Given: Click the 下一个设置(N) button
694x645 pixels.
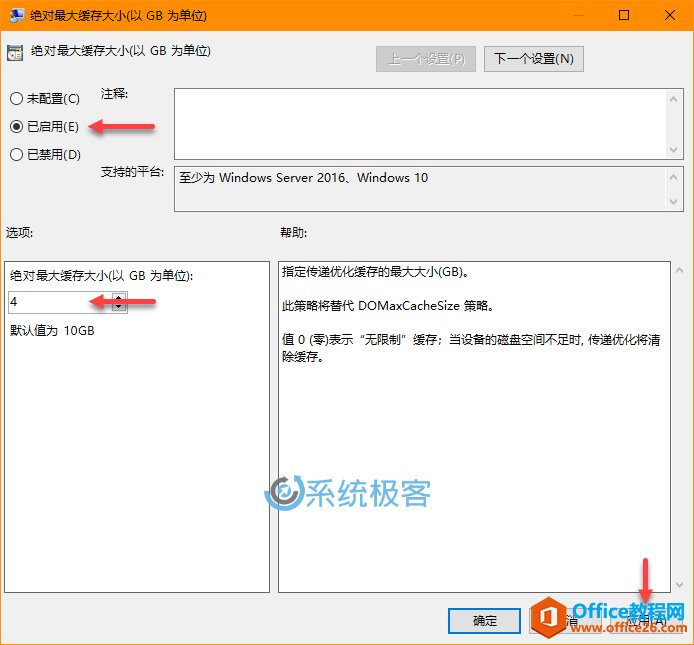Looking at the screenshot, I should (533, 58).
